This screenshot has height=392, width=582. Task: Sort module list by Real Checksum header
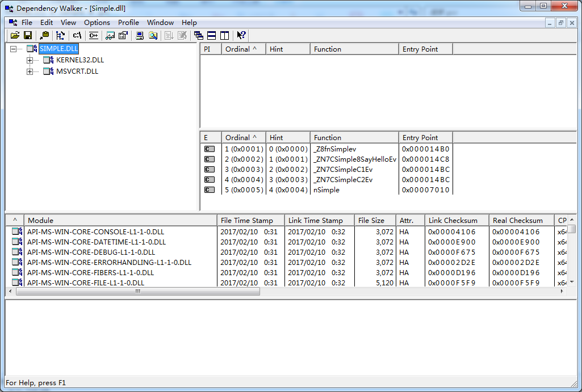[521, 220]
